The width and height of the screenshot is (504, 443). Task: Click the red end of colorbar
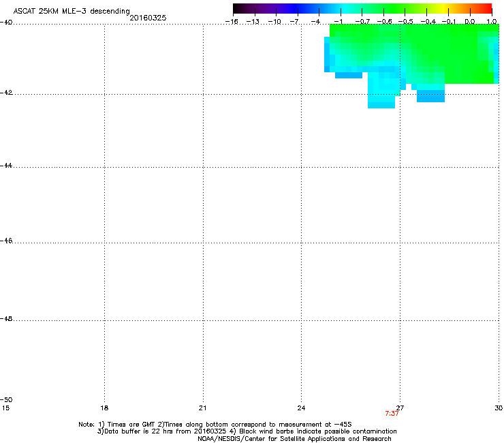(486, 9)
